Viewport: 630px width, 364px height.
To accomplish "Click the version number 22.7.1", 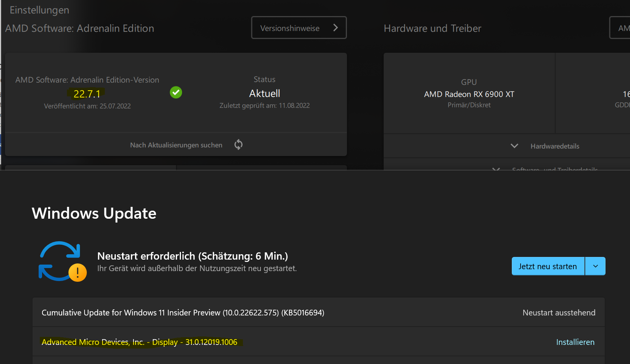I will pos(87,94).
